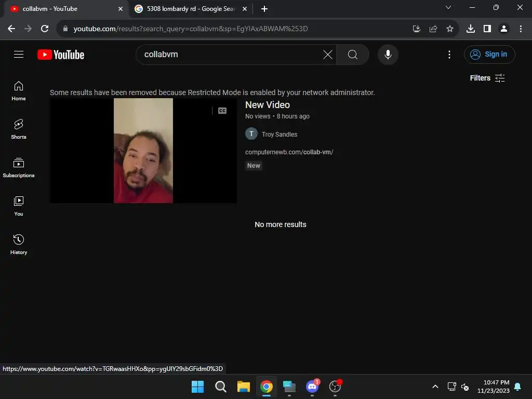This screenshot has height=399, width=532.
Task: Click the New badge on the video
Action: click(x=254, y=166)
